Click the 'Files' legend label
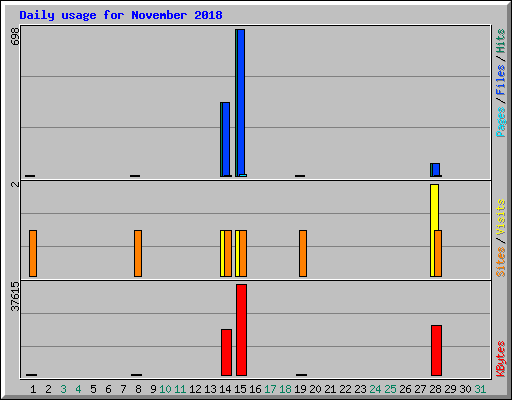The image size is (512, 400). pos(501,79)
